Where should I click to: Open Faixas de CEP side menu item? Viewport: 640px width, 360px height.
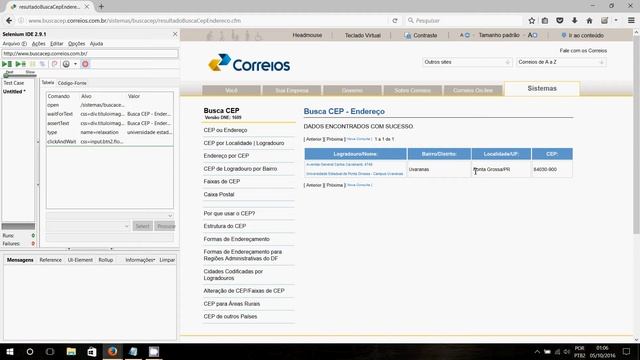222,182
